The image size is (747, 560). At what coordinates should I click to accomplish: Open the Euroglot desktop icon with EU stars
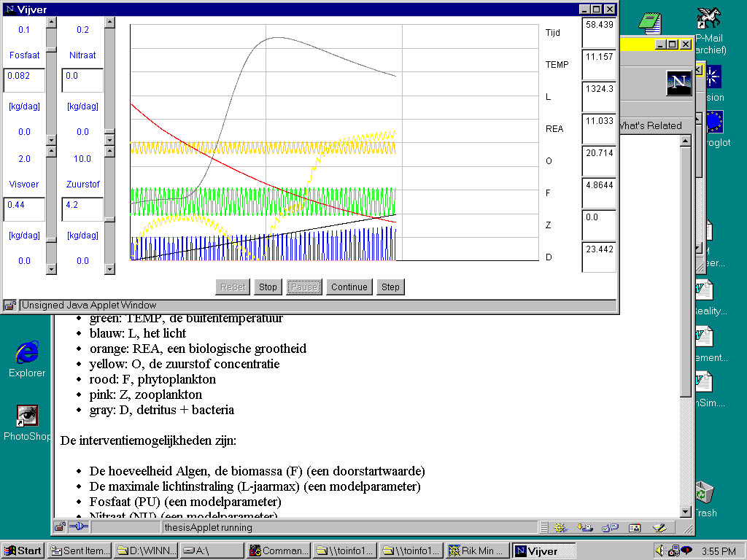pyautogui.click(x=715, y=122)
